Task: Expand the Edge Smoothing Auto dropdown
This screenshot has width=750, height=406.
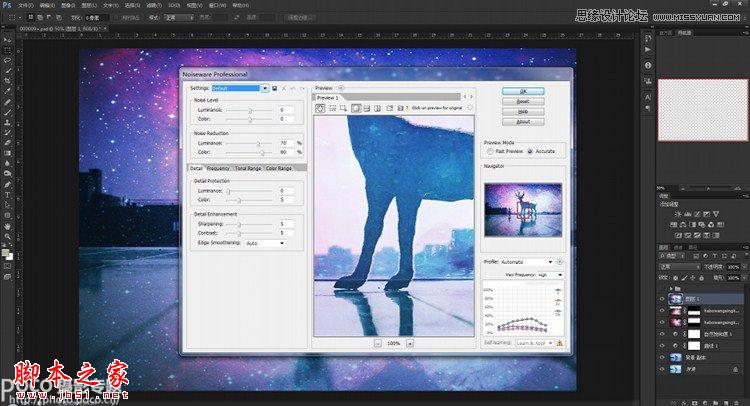Action: coord(265,243)
